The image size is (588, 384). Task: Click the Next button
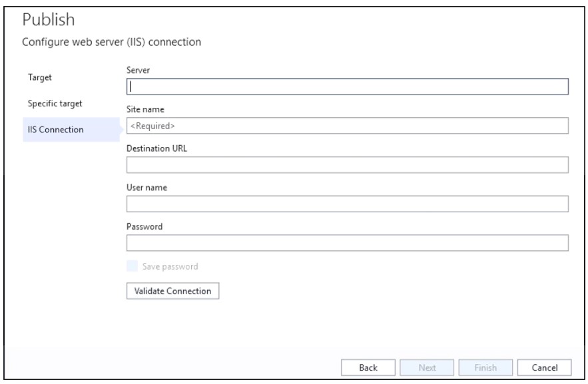point(428,367)
